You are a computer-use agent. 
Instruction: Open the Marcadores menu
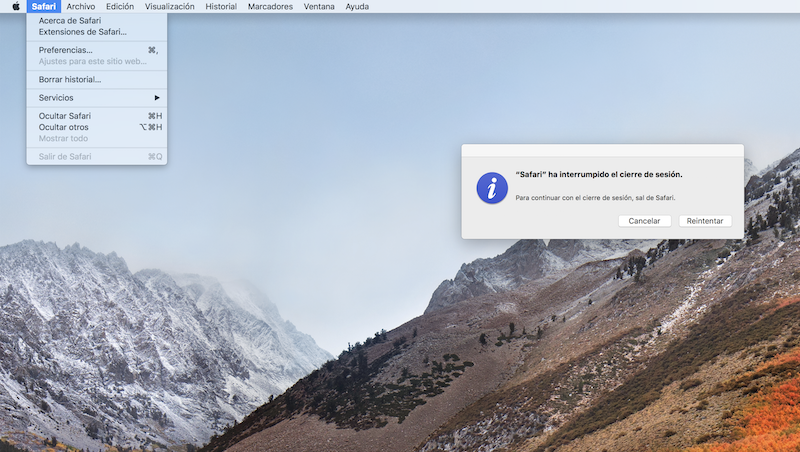tap(270, 6)
